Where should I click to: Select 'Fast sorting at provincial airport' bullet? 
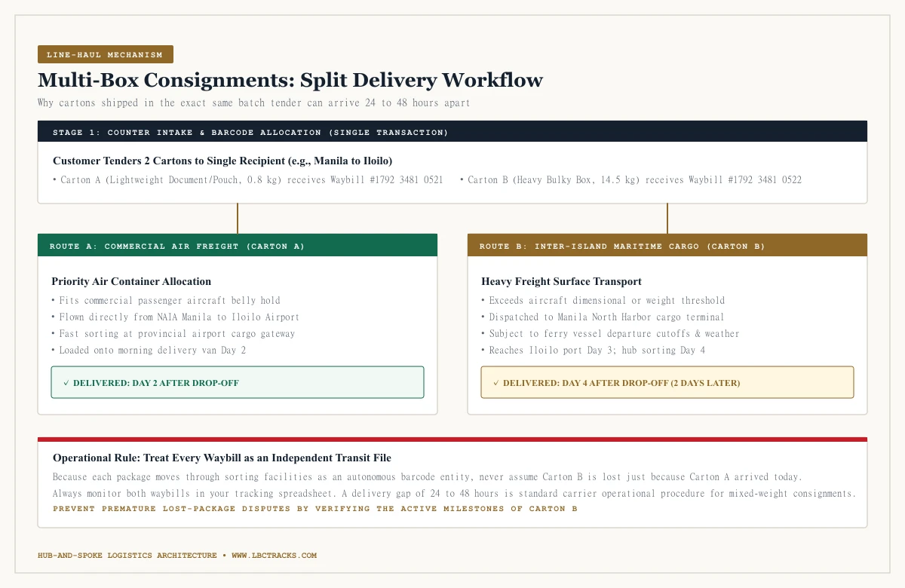(173, 334)
